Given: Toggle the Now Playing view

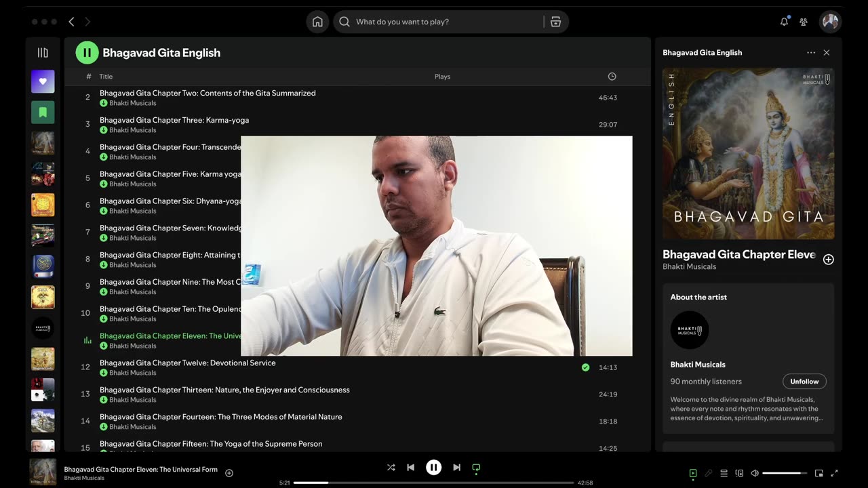Looking at the screenshot, I should pos(692,473).
